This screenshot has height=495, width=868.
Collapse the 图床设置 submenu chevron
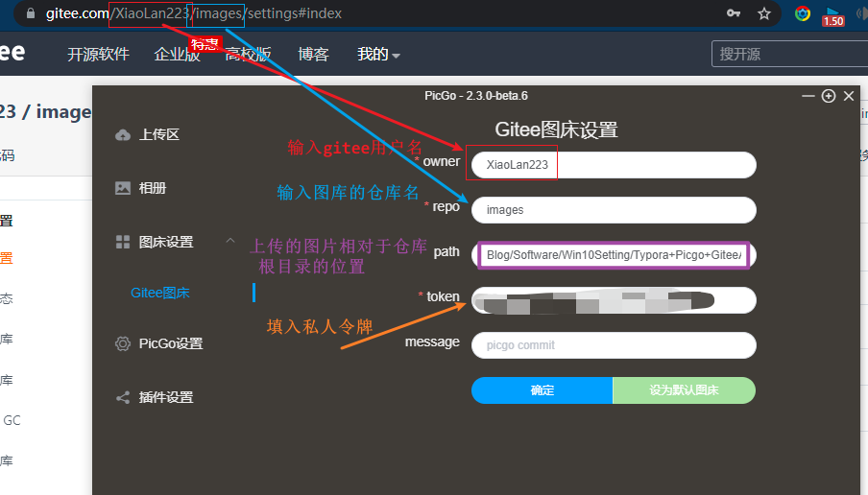(230, 241)
